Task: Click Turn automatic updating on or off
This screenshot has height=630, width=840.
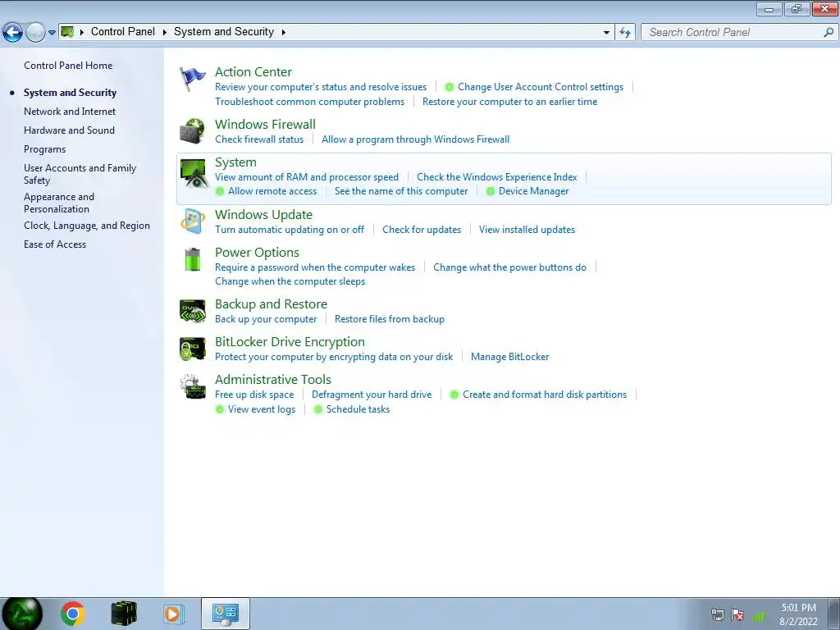Action: [x=290, y=230]
